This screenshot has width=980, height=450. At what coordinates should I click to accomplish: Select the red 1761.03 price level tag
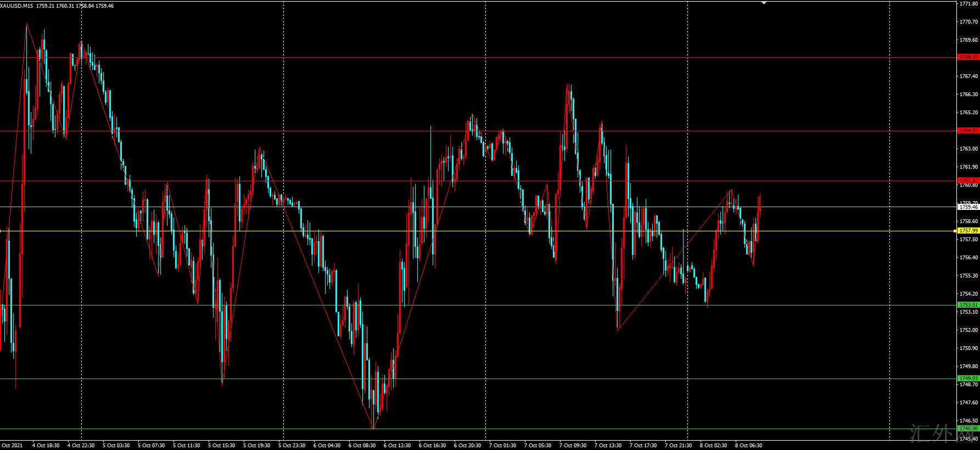(x=968, y=181)
